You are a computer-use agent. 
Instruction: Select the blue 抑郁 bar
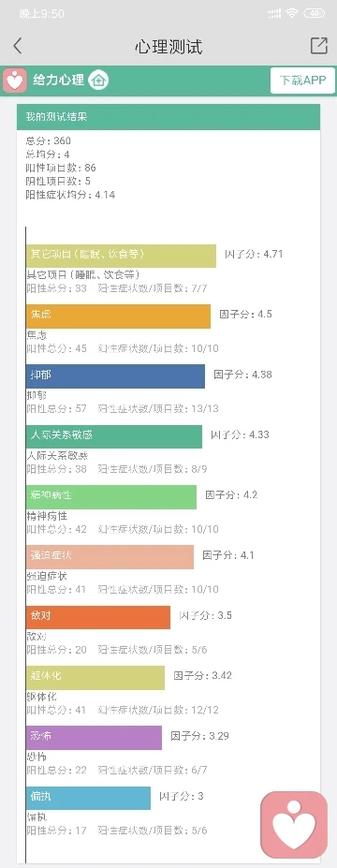tap(116, 376)
